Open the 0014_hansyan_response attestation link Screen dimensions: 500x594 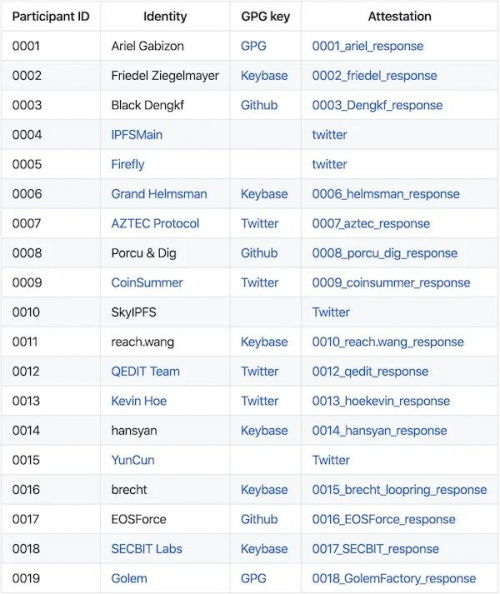pos(379,430)
